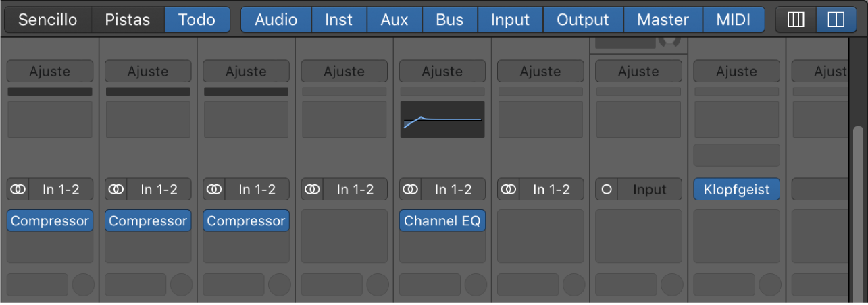Click empty EQ display on Klopfgeist strip
Screen dimensions: 868x305
point(736,119)
